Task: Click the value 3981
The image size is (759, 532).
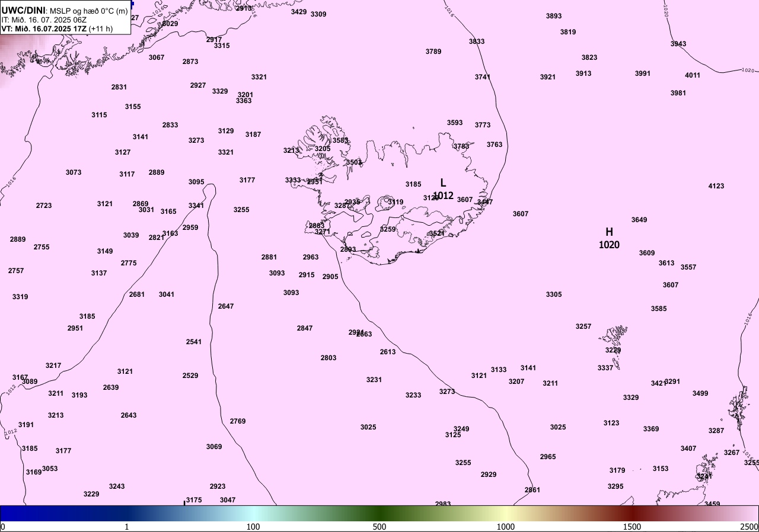Action: (678, 93)
